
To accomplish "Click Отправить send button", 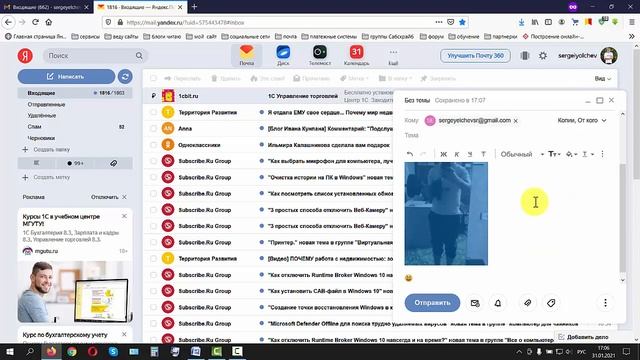I will click(x=432, y=303).
